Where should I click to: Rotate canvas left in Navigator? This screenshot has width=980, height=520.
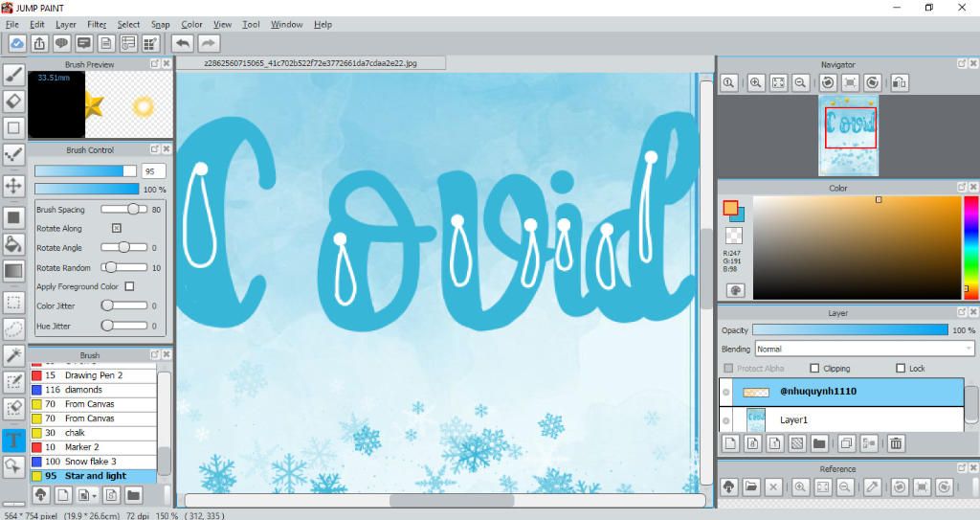tap(828, 82)
